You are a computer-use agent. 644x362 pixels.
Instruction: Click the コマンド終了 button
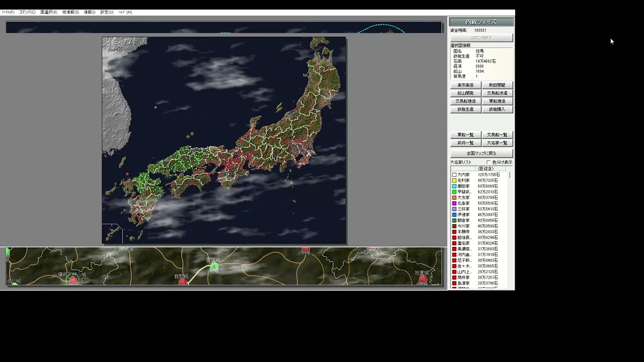tap(481, 38)
